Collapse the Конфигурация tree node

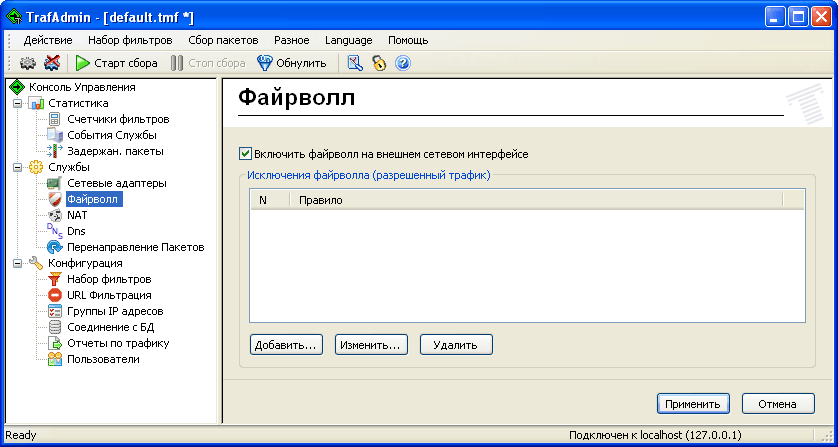pyautogui.click(x=18, y=264)
